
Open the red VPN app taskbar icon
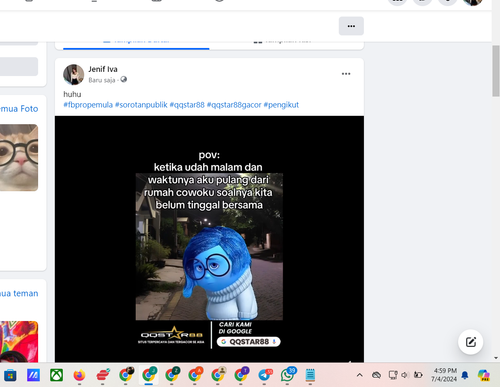click(103, 375)
